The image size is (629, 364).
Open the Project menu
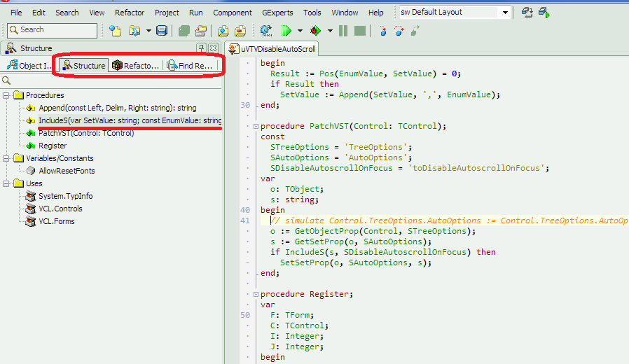pos(167,13)
